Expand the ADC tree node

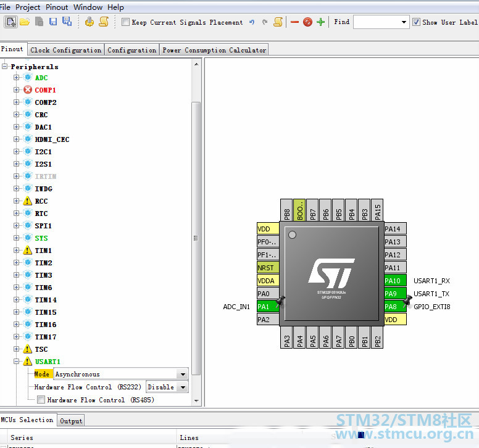coord(16,78)
